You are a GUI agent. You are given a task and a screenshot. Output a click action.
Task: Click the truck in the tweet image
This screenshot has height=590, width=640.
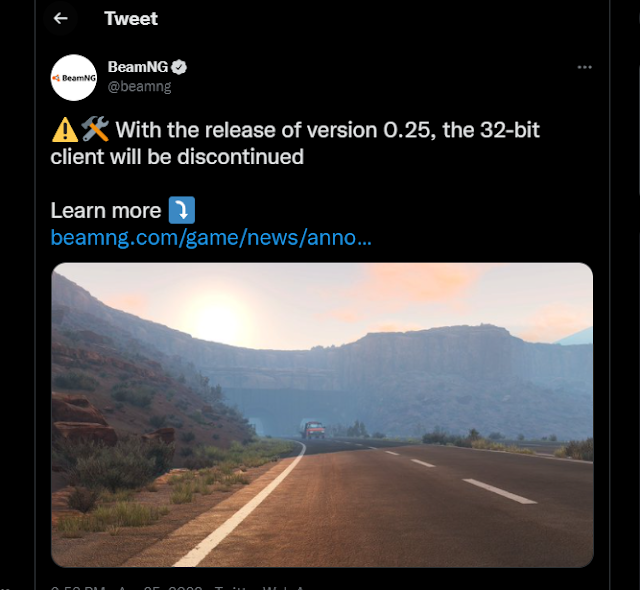314,430
